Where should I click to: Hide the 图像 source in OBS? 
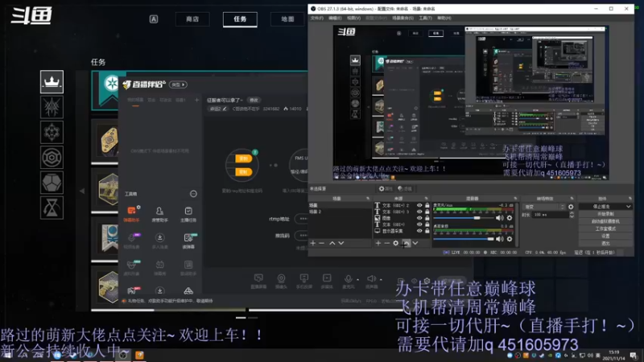click(x=419, y=218)
